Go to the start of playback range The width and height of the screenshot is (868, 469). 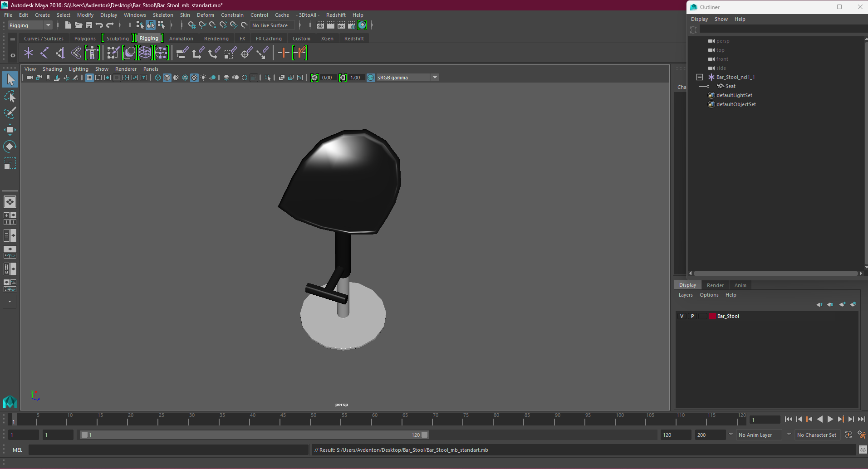[789, 420]
